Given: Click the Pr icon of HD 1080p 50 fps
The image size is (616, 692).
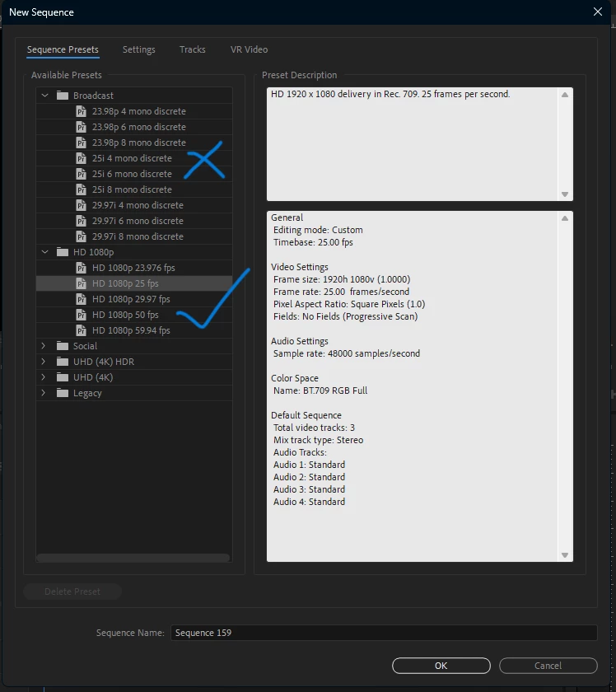Looking at the screenshot, I should click(x=82, y=315).
